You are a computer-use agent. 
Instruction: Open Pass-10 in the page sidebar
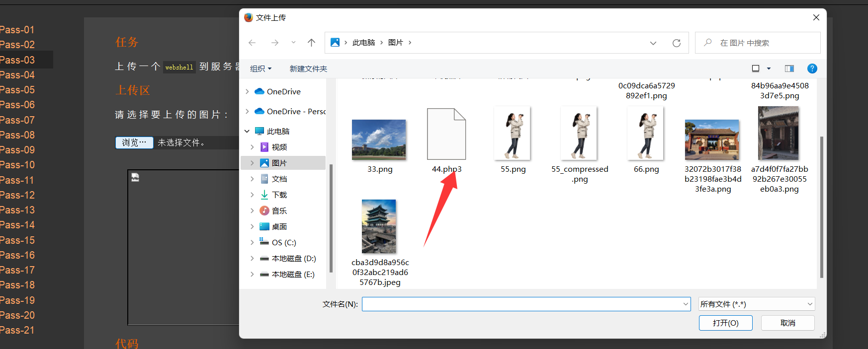point(17,165)
